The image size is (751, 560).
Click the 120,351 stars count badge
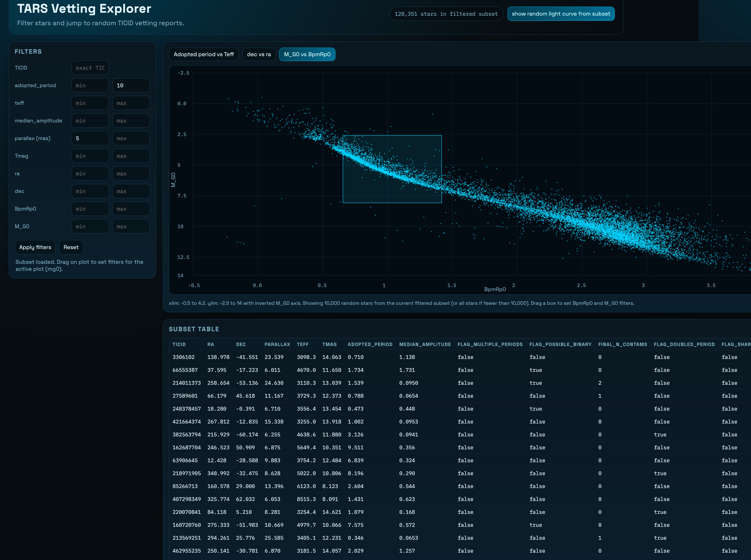(x=446, y=14)
